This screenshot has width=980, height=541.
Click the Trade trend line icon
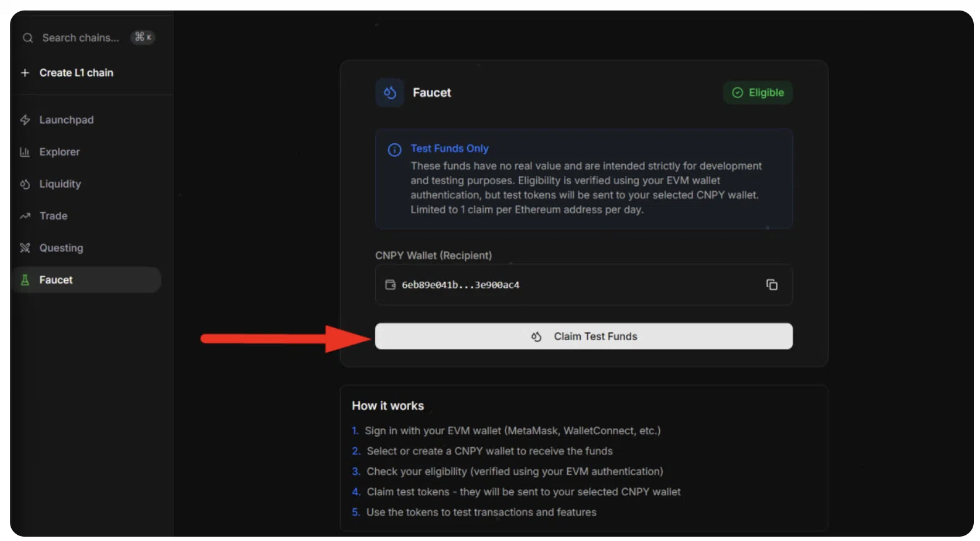tap(25, 216)
